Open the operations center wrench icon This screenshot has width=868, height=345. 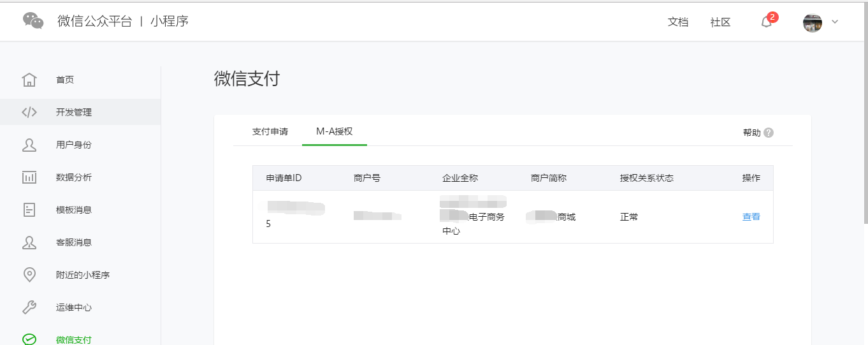[x=29, y=307]
